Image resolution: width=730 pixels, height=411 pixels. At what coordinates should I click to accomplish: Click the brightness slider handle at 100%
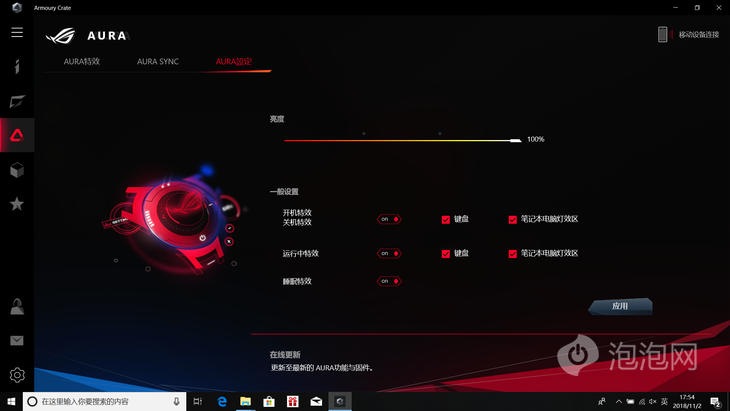pos(515,140)
